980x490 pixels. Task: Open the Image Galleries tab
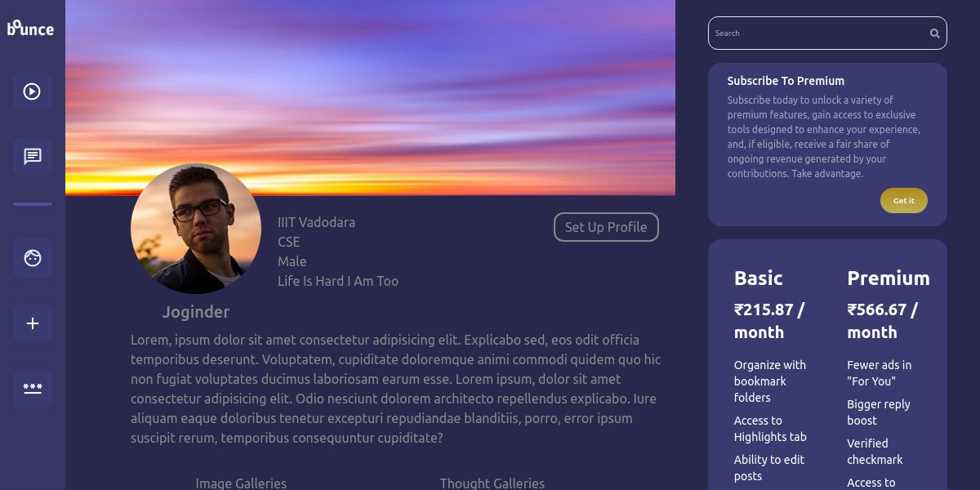click(x=241, y=483)
